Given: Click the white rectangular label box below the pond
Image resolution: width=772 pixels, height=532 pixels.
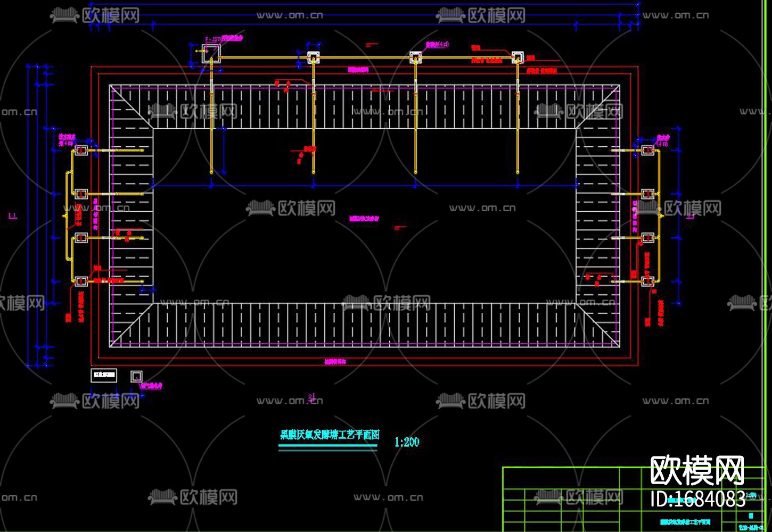Looking at the screenshot, I should coord(104,375).
